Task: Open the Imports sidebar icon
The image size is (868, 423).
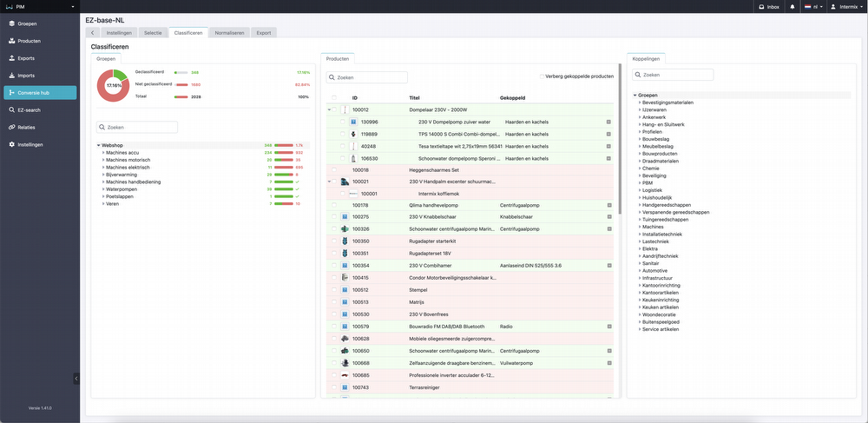Action: coord(11,76)
